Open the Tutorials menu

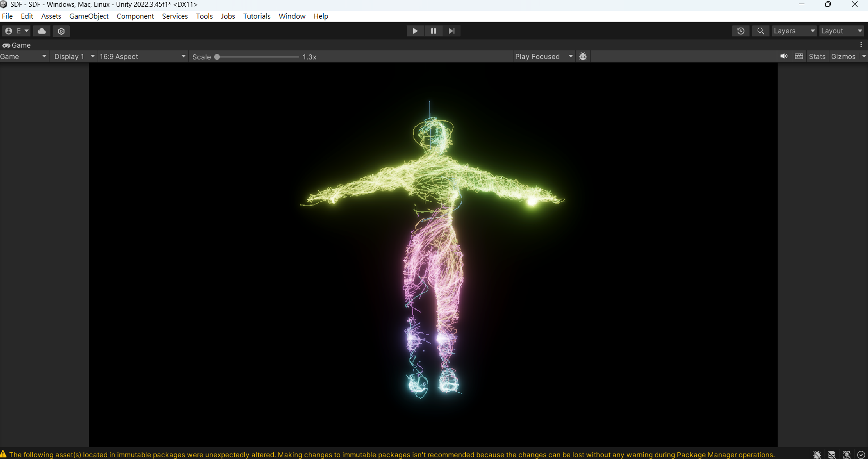pyautogui.click(x=256, y=16)
